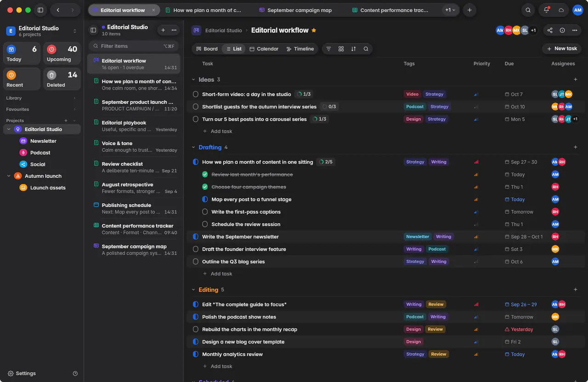Open the Deleted items card
Image resolution: width=588 pixels, height=382 pixels.
62,79
